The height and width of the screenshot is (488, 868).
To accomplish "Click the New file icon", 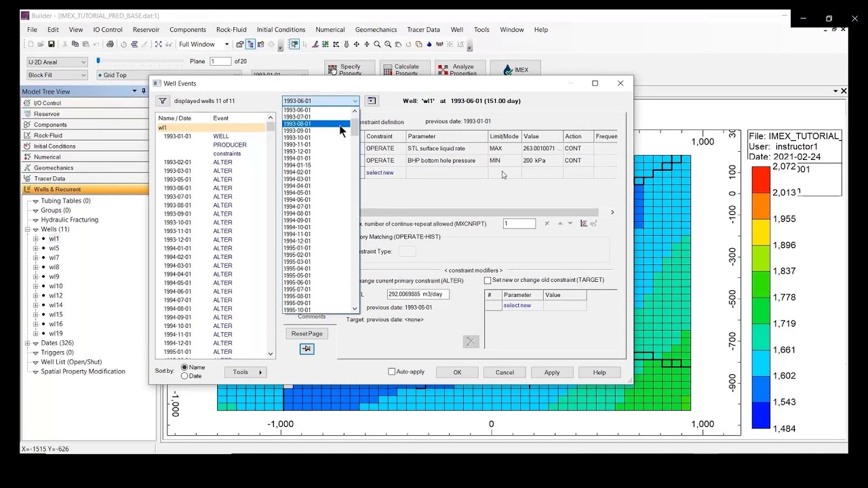I will [x=31, y=45].
